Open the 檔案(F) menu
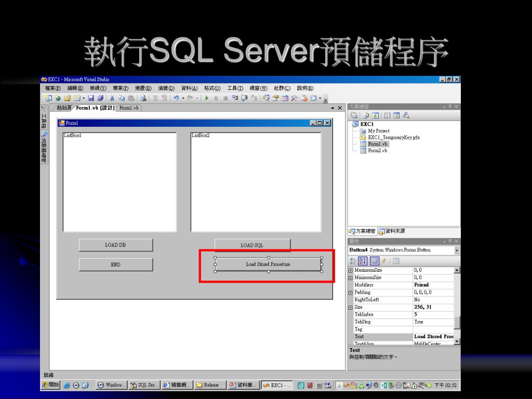Viewport: 532px width, 399px height. pyautogui.click(x=52, y=88)
